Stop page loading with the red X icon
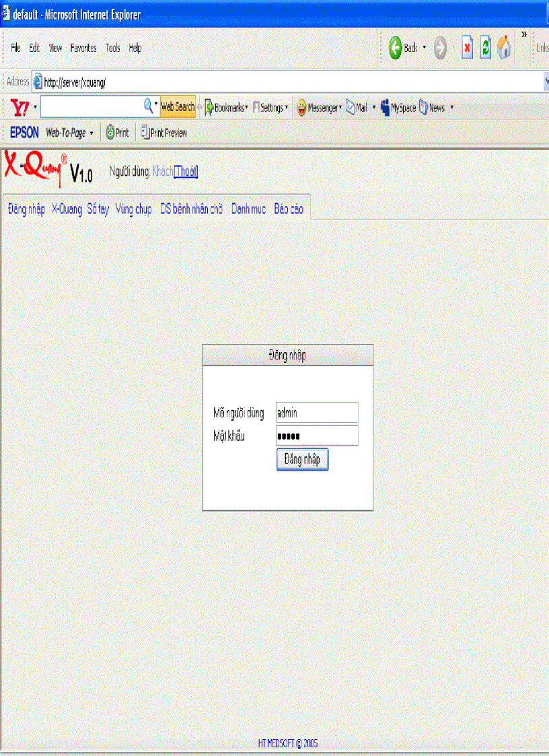The width and height of the screenshot is (549, 756). coord(467,48)
